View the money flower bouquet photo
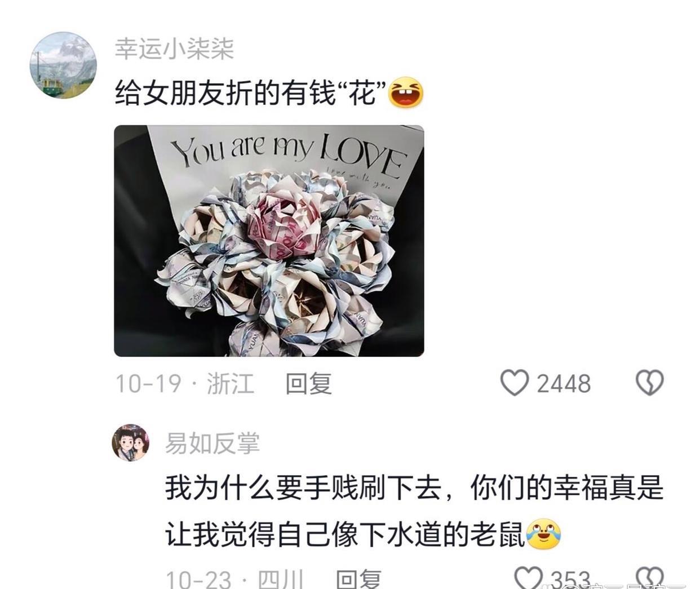The height and width of the screenshot is (589, 700). tap(269, 241)
